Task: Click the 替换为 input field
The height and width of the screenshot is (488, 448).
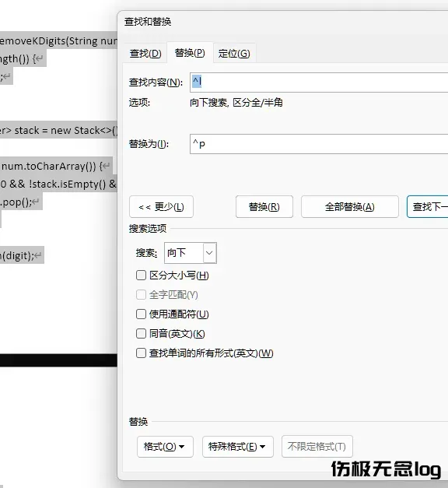Action: point(319,144)
